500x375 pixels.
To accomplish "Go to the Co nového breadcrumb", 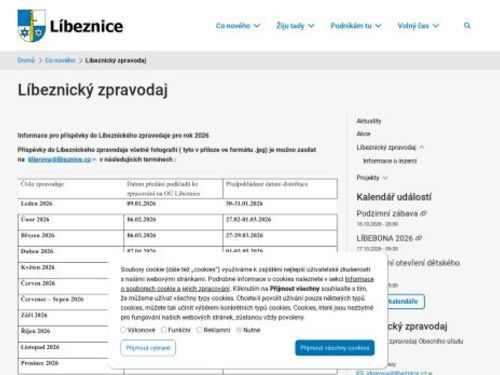I will tap(60, 60).
